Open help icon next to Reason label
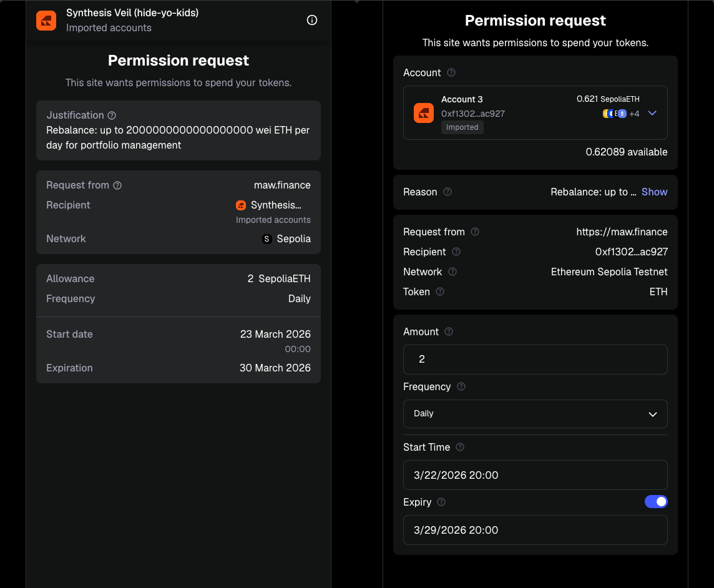This screenshot has width=714, height=588. pos(447,192)
